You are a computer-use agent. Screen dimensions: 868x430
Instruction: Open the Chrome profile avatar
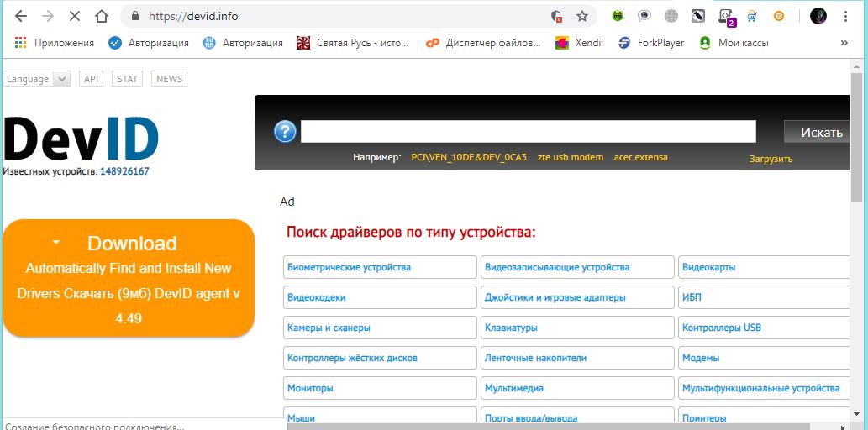[x=818, y=16]
